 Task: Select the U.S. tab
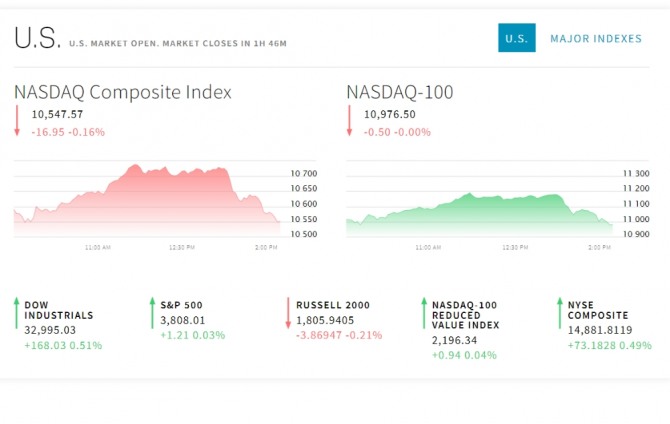pos(517,38)
